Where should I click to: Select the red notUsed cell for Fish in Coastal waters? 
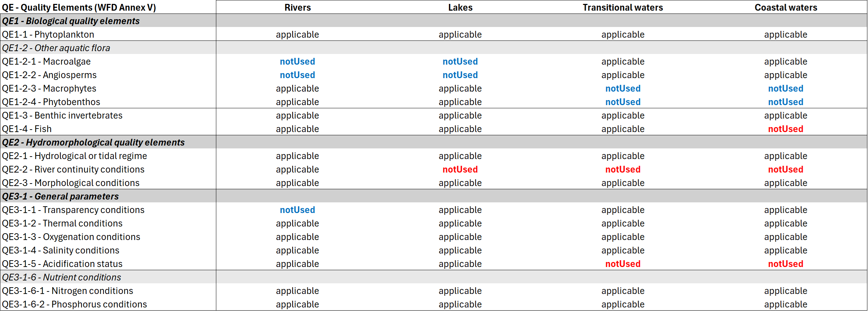coord(786,129)
